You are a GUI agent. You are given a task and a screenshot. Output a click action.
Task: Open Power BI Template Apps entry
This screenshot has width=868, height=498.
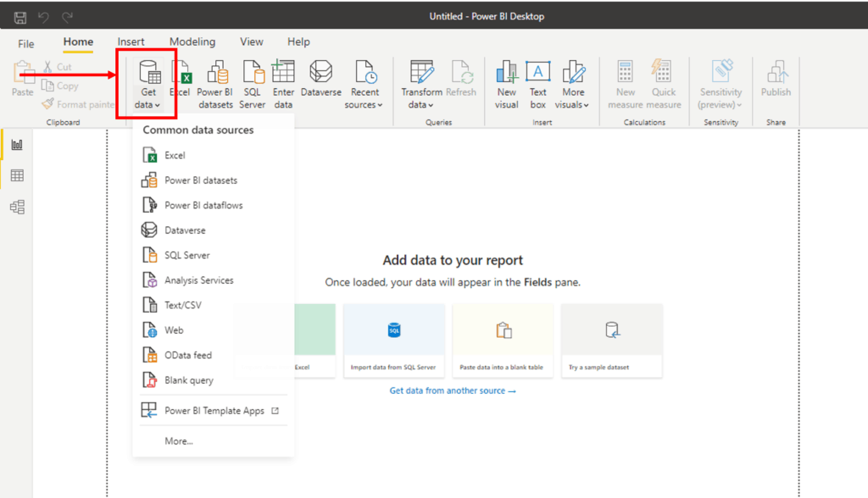tap(213, 411)
